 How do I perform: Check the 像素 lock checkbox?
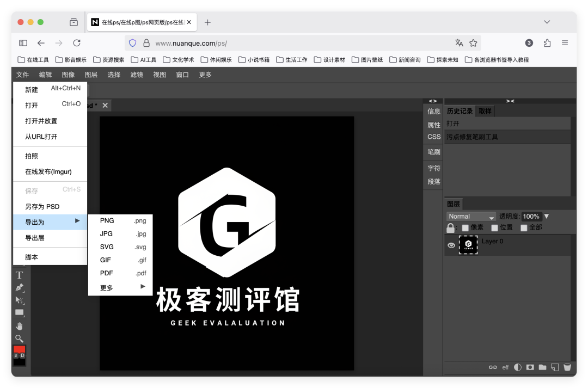(465, 228)
